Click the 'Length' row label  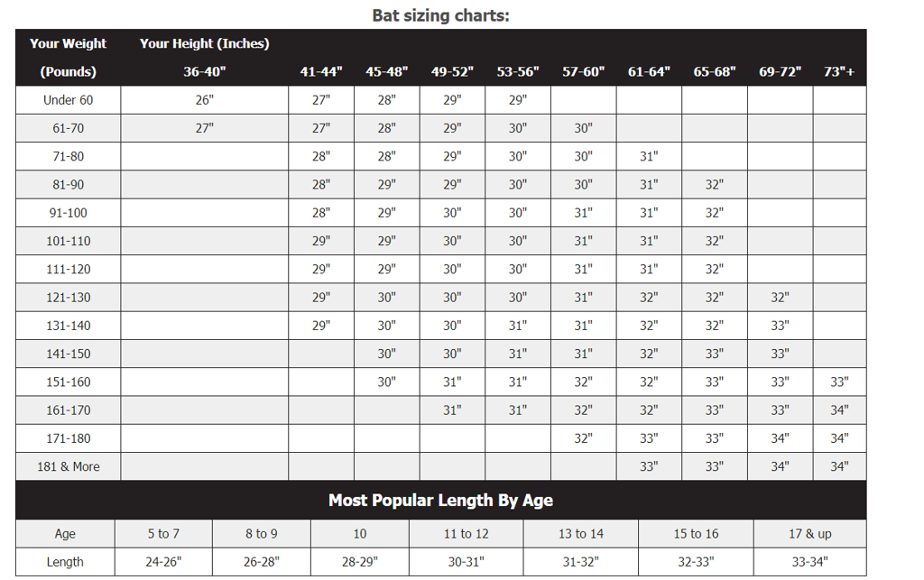coord(65,562)
